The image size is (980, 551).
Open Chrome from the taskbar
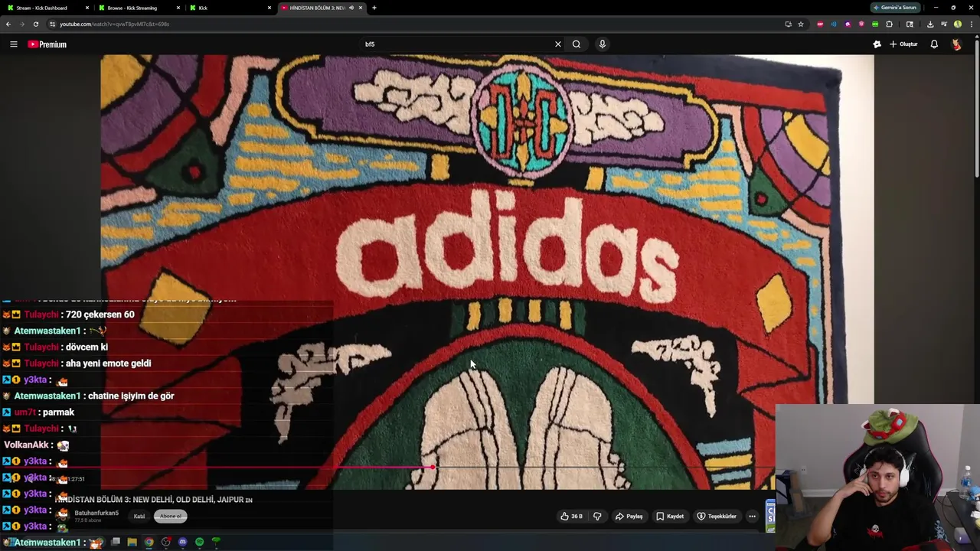pyautogui.click(x=149, y=542)
